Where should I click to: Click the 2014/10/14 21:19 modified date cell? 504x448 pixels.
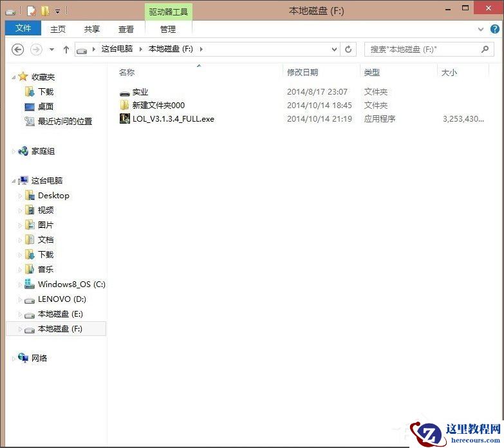click(x=319, y=119)
